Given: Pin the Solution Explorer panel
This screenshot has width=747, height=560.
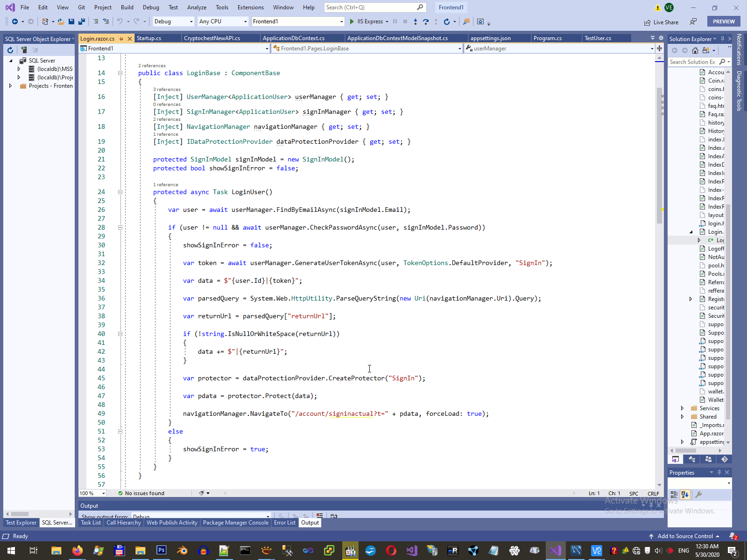Looking at the screenshot, I should [722, 39].
